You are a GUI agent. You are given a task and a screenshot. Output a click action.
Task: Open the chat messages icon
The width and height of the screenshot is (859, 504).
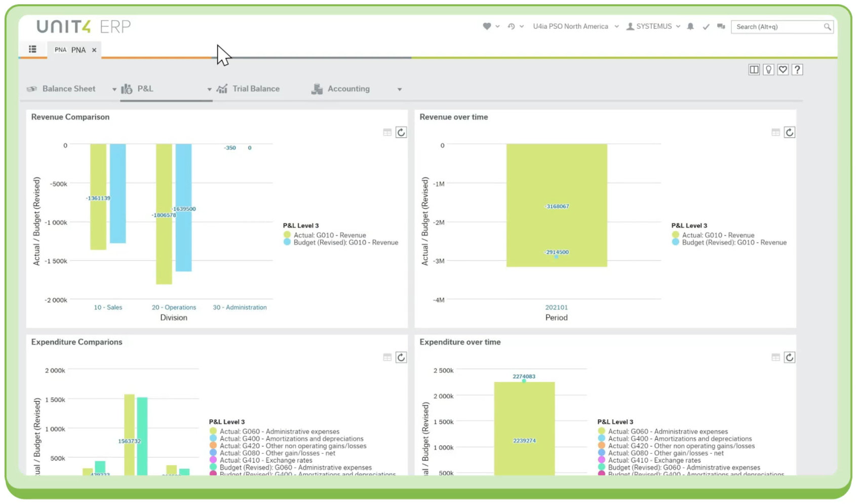click(721, 26)
